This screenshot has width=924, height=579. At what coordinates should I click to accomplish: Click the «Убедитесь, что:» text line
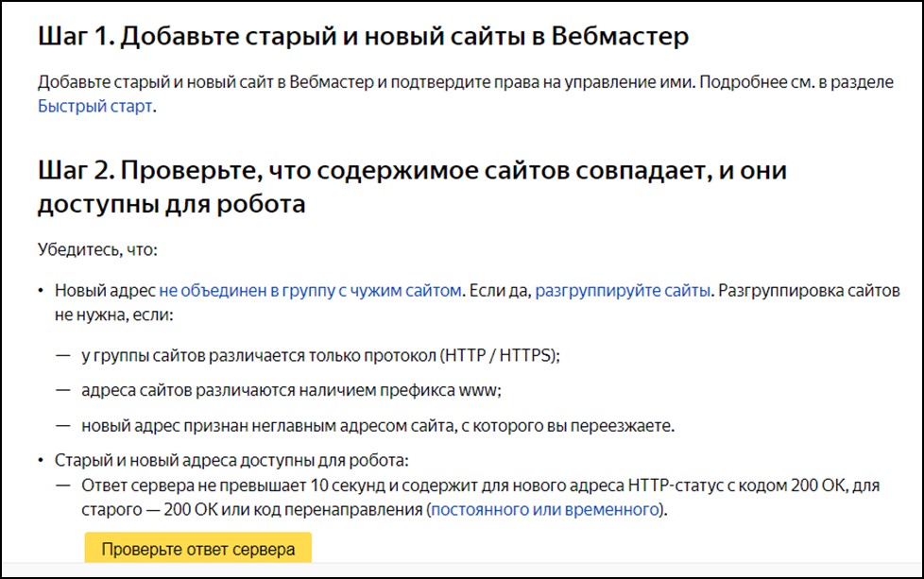pos(98,249)
